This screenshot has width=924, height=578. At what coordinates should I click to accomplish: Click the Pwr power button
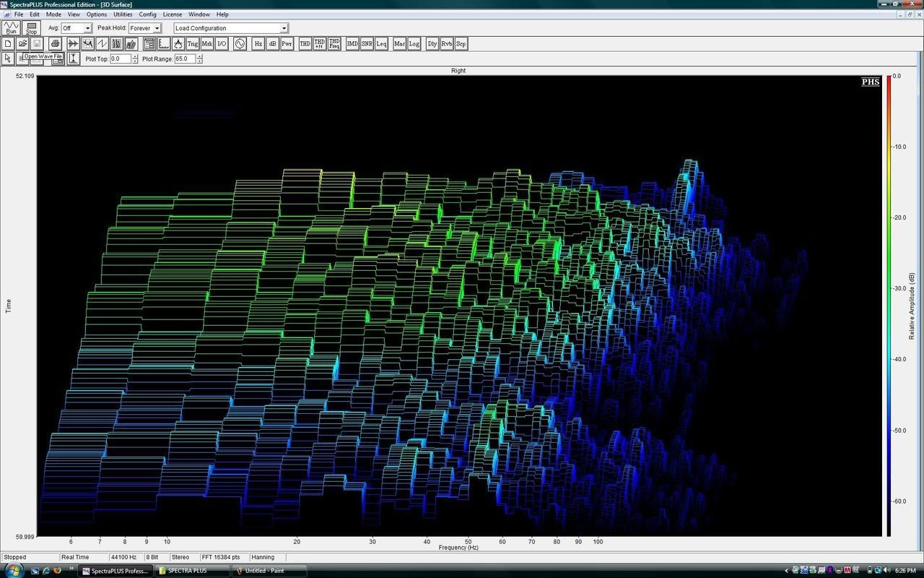tap(287, 44)
